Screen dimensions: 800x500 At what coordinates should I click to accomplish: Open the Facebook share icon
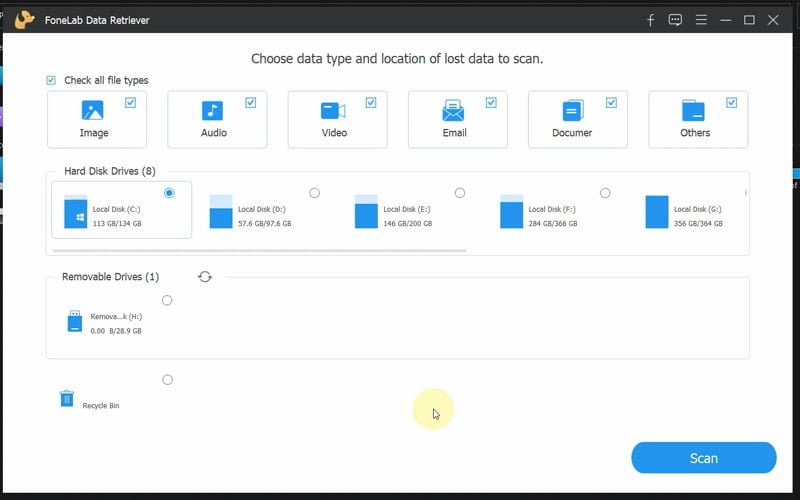click(651, 20)
